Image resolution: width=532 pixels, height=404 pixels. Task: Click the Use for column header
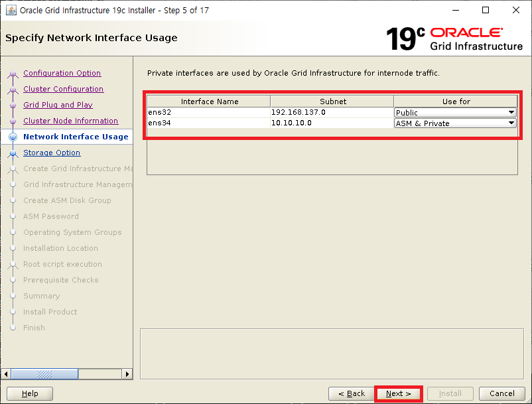[456, 101]
